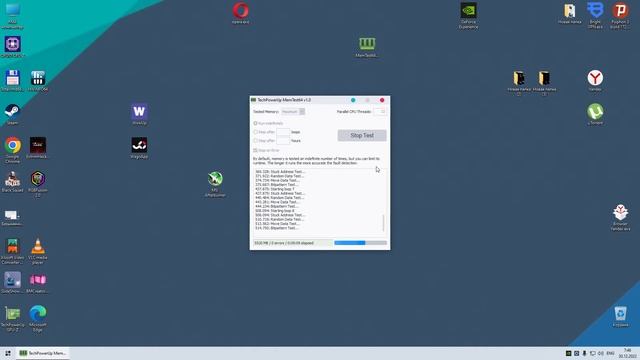Click the hours count input field
The image size is (640, 360).
tap(283, 140)
